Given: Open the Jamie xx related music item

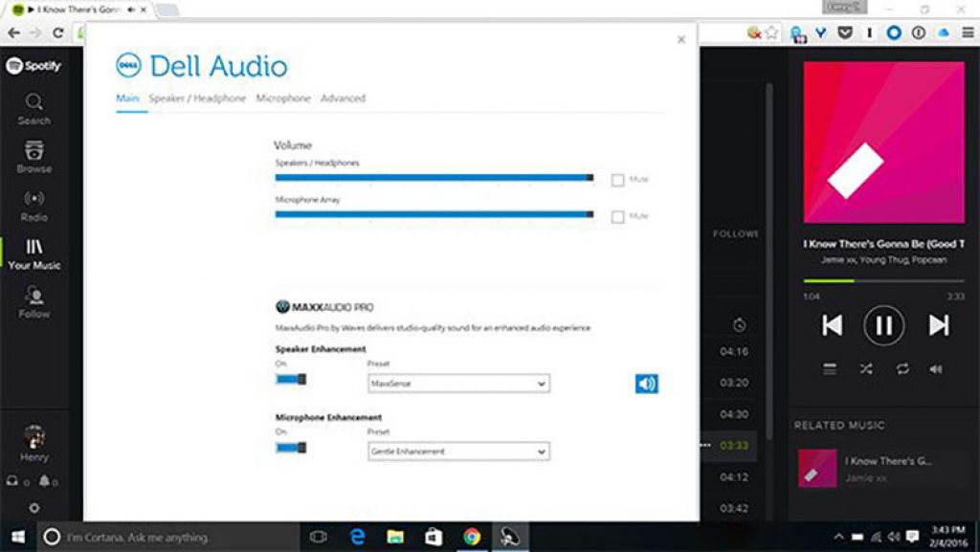Looking at the screenshot, I should [x=881, y=469].
